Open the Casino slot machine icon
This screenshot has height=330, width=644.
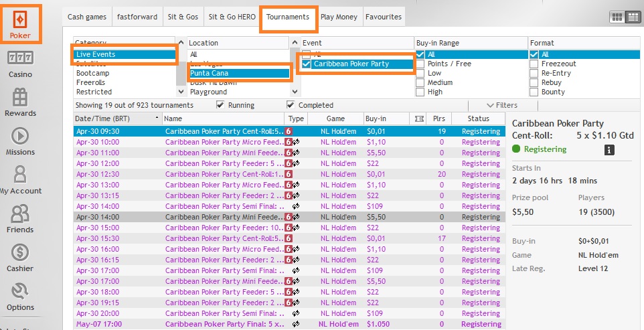pyautogui.click(x=20, y=58)
